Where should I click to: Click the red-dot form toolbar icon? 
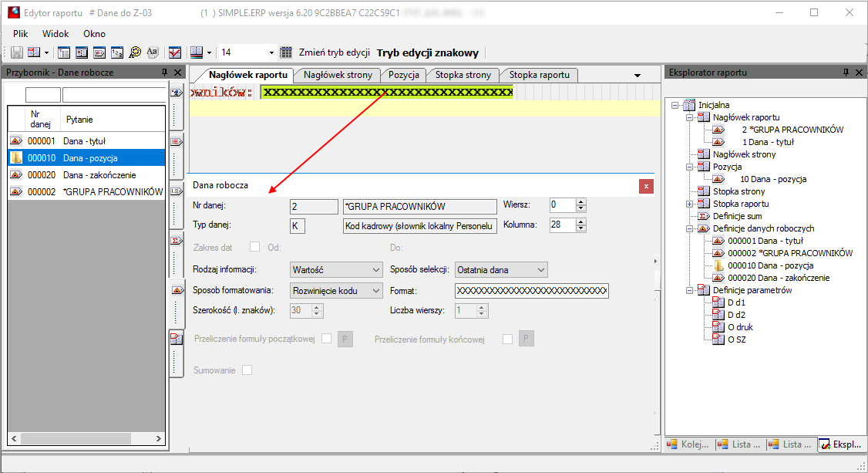pyautogui.click(x=82, y=52)
